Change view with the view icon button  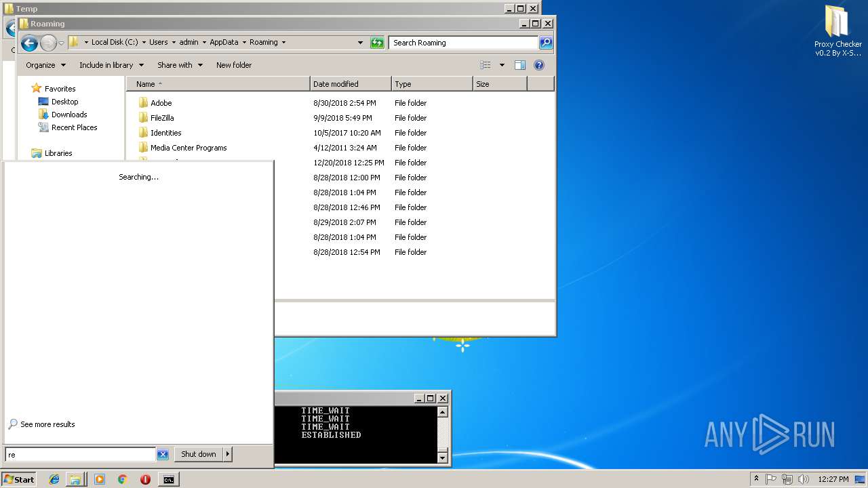(x=486, y=65)
